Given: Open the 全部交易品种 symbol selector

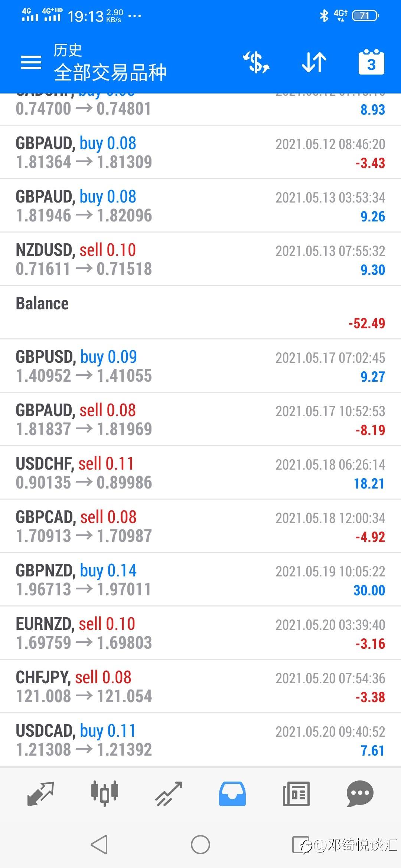Looking at the screenshot, I should point(110,72).
